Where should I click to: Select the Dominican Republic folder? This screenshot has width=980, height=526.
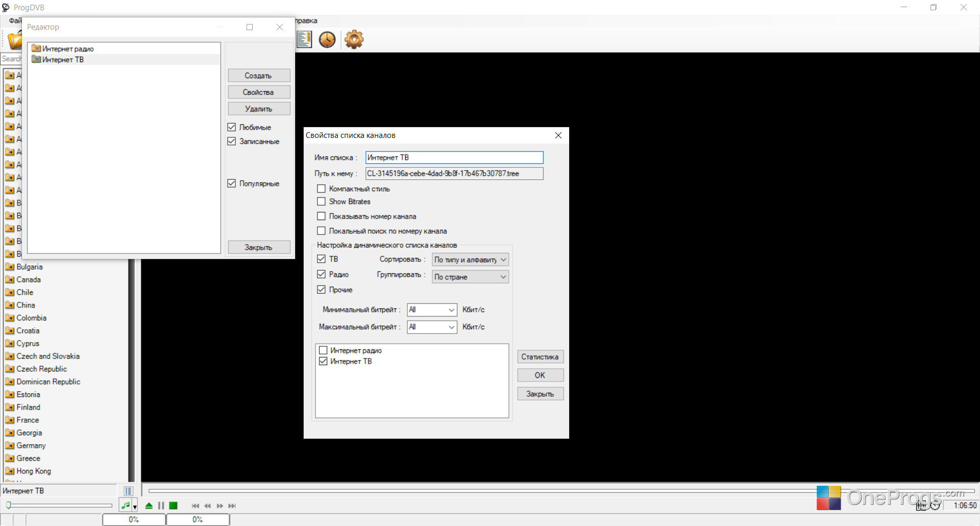pos(48,381)
